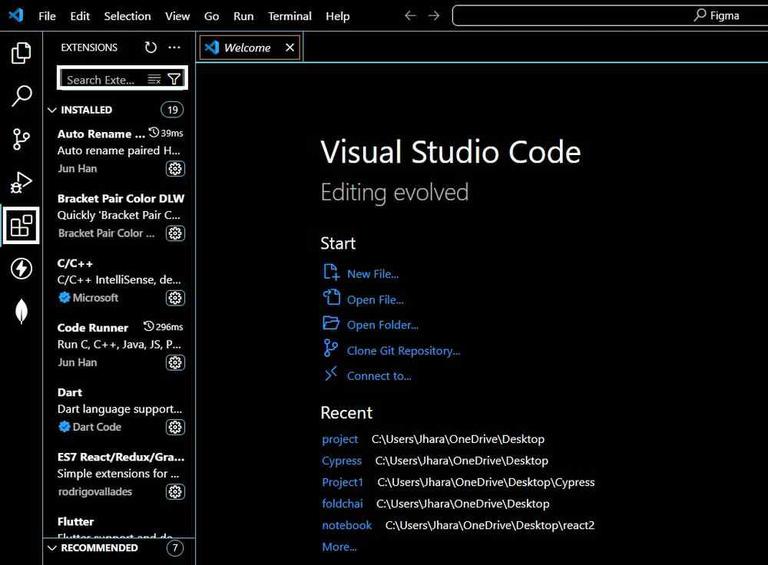Click the VS Code logo in title bar
Viewport: 768px width, 565px height.
pos(16,16)
